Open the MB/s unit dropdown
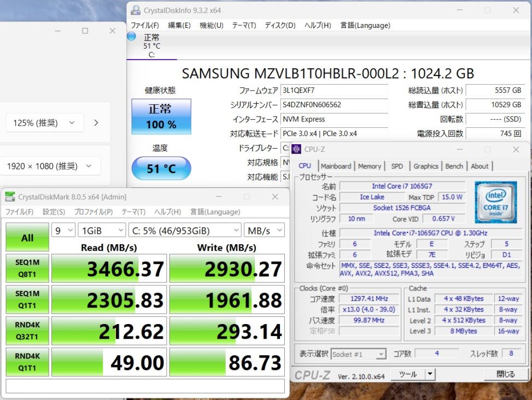Screen dimensions: 532x400 click(x=264, y=231)
